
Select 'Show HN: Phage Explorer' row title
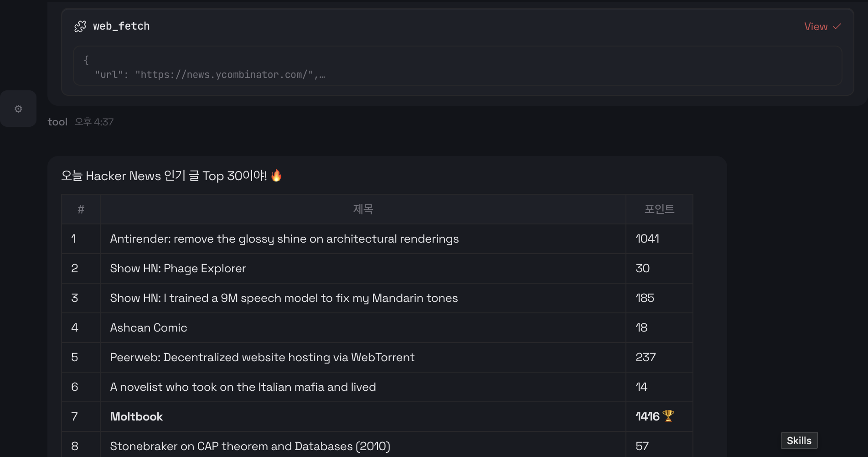[x=178, y=268]
